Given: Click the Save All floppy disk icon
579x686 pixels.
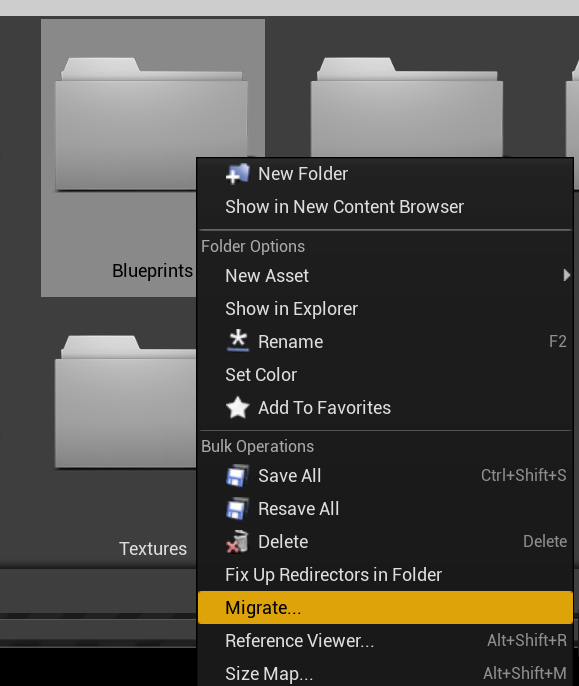Looking at the screenshot, I should pos(238,476).
